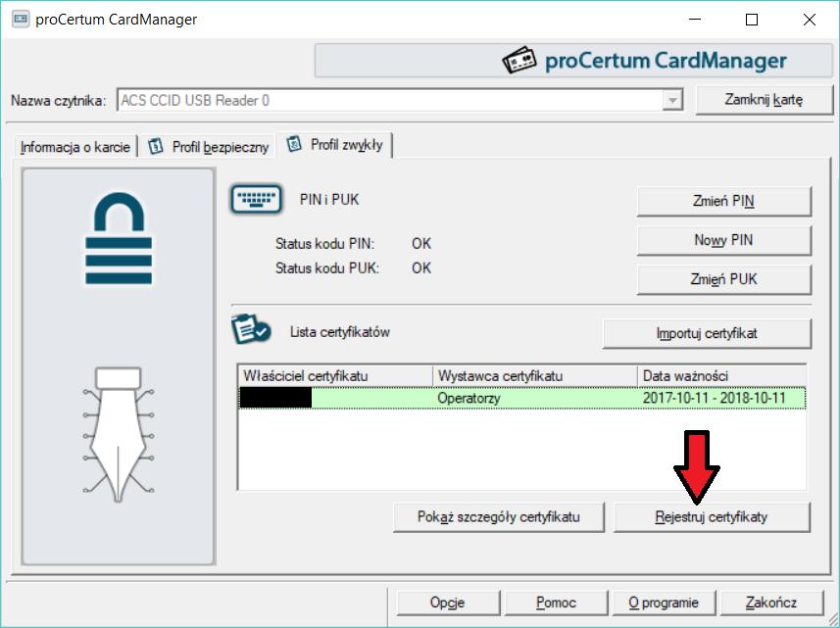Image resolution: width=840 pixels, height=628 pixels.
Task: Click the Lista certyfikatów heading
Action: coord(340,332)
